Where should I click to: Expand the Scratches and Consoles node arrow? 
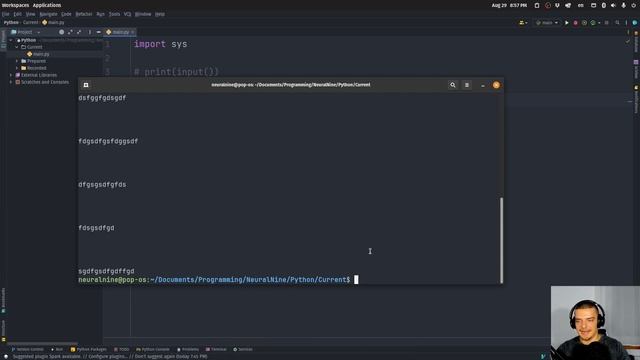pyautogui.click(x=11, y=82)
